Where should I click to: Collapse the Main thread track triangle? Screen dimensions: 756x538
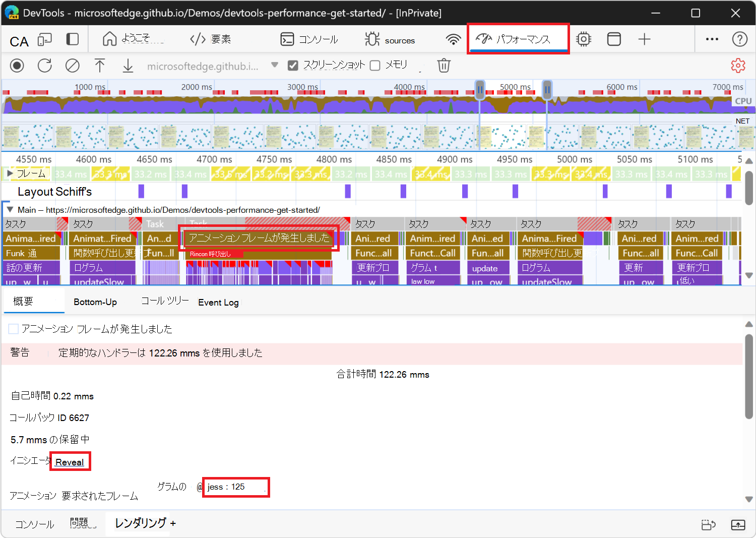10,209
